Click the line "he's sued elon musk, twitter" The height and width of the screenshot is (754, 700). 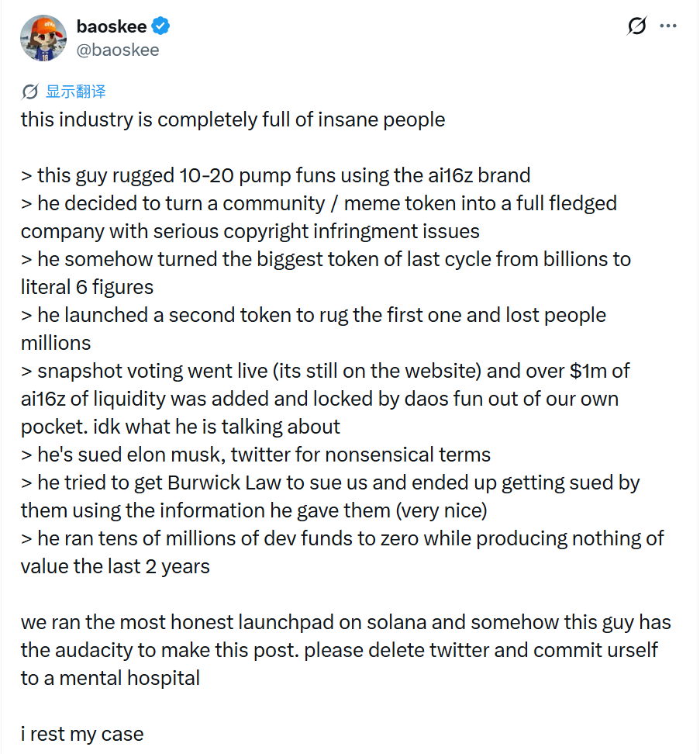(x=256, y=455)
